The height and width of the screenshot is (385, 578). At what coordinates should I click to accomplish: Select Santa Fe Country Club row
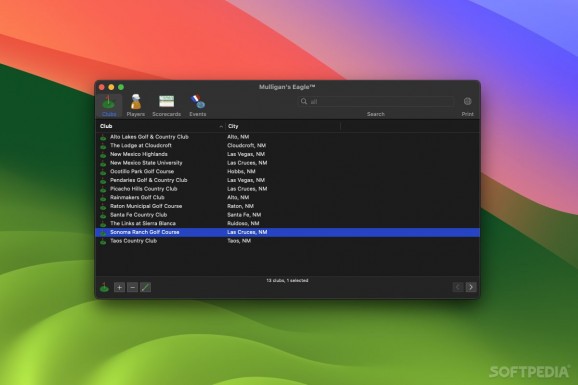click(288, 215)
